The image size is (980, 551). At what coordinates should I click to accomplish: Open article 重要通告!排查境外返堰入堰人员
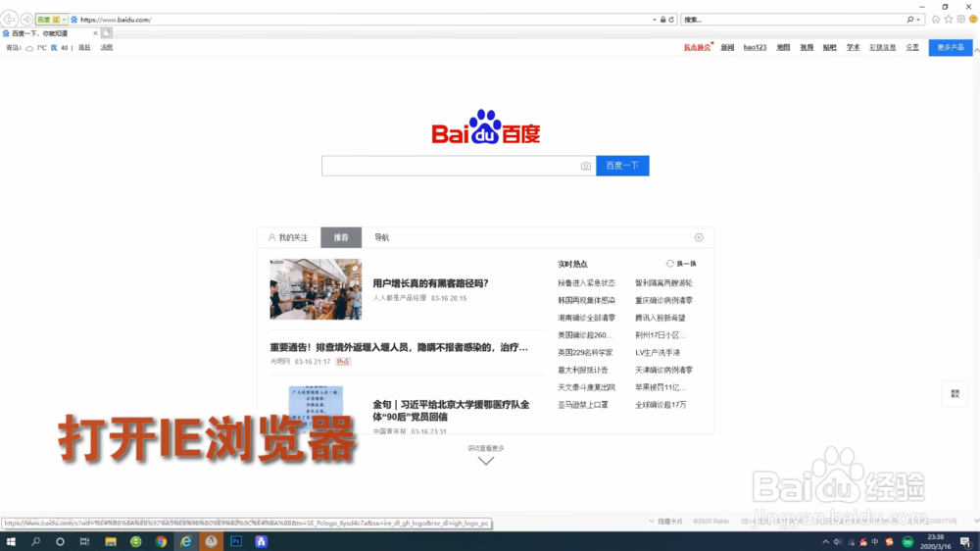(x=399, y=347)
